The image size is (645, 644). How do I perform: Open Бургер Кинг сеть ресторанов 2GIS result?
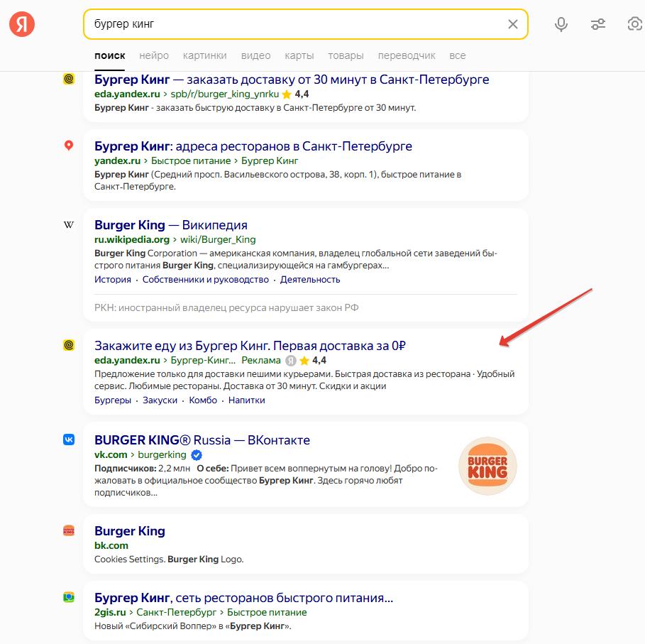pos(243,598)
